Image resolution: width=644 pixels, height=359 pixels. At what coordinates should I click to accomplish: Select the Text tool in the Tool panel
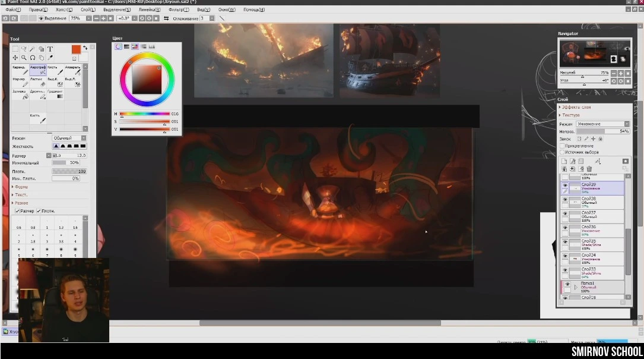pos(50,49)
